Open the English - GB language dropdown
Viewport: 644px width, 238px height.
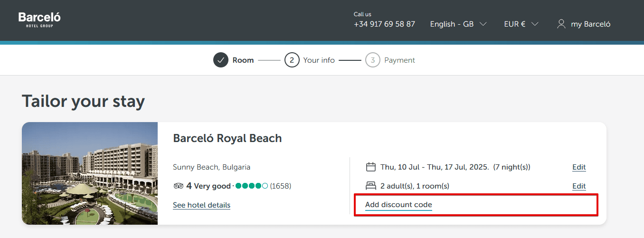point(458,24)
